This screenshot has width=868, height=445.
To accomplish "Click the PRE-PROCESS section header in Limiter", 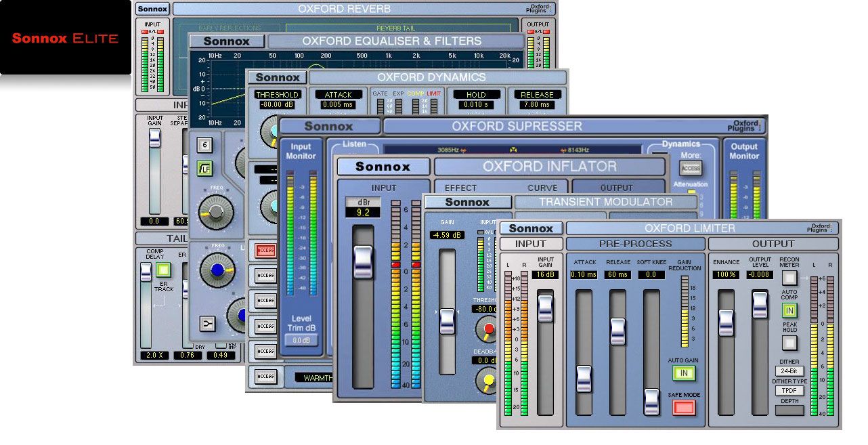I will [x=636, y=244].
